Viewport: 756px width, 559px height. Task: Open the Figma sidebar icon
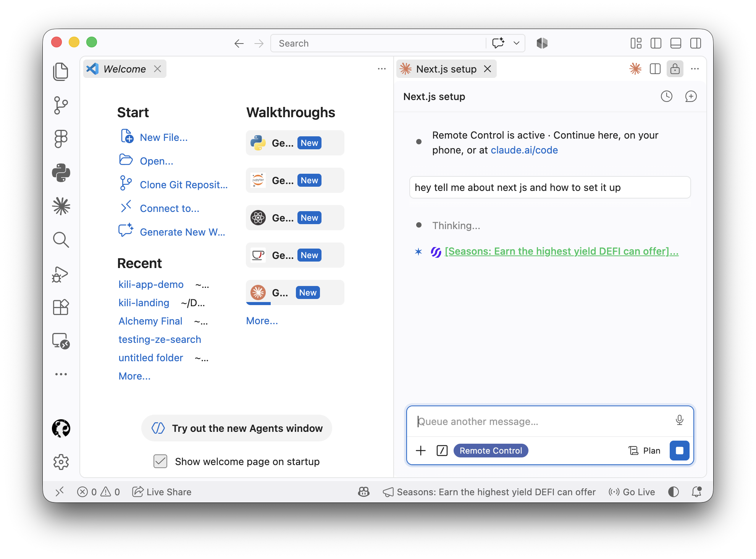61,139
